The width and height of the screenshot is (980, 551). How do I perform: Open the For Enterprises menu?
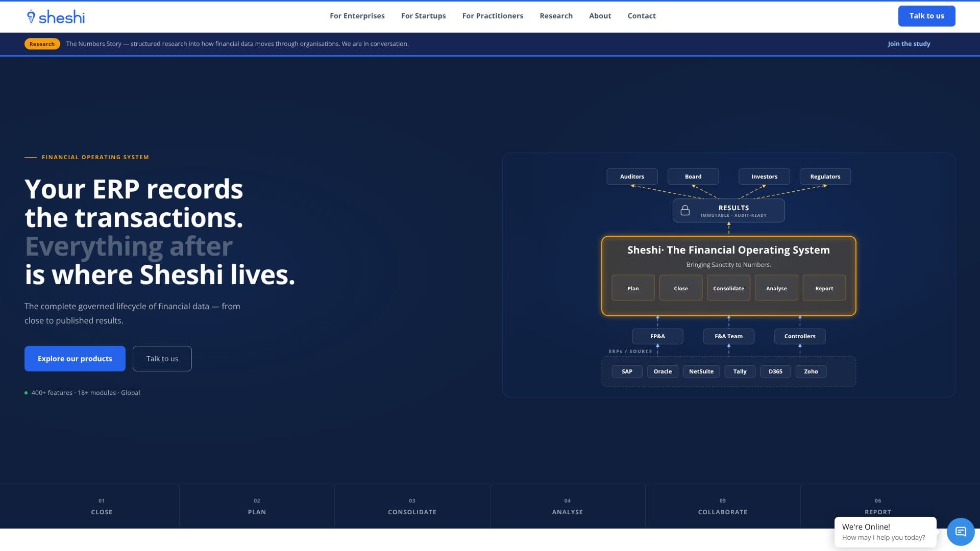point(357,16)
